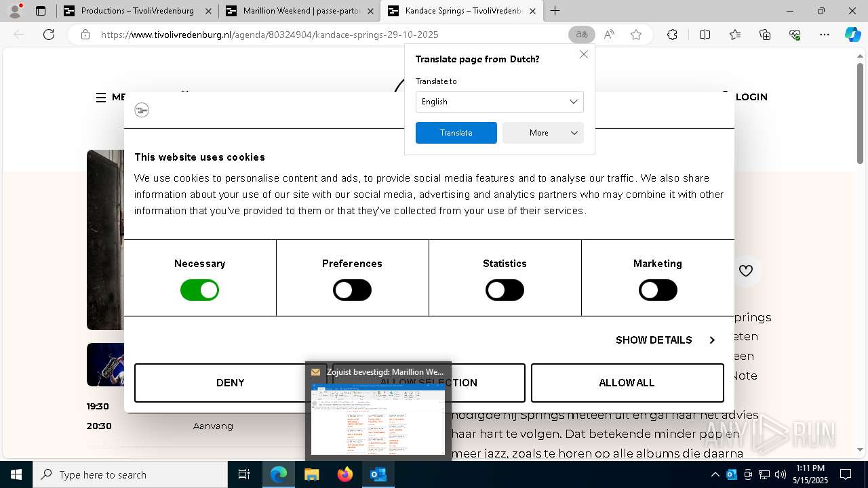Open the Windows Start menu
Screen dimensions: 868x488
(16, 474)
